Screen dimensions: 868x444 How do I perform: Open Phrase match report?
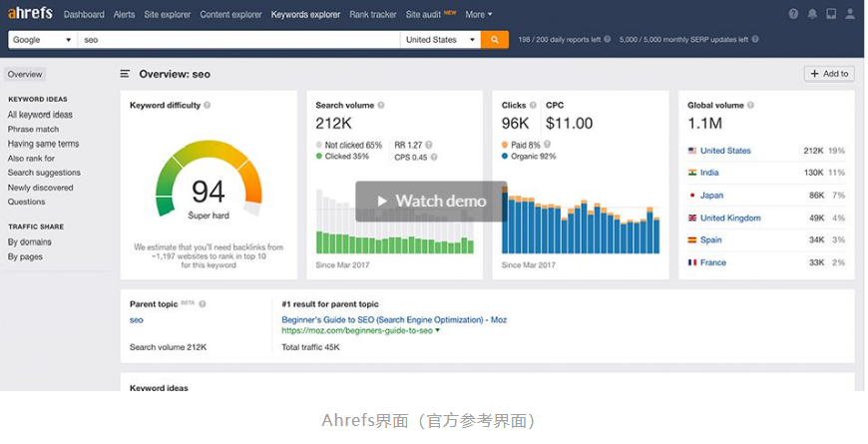(33, 129)
